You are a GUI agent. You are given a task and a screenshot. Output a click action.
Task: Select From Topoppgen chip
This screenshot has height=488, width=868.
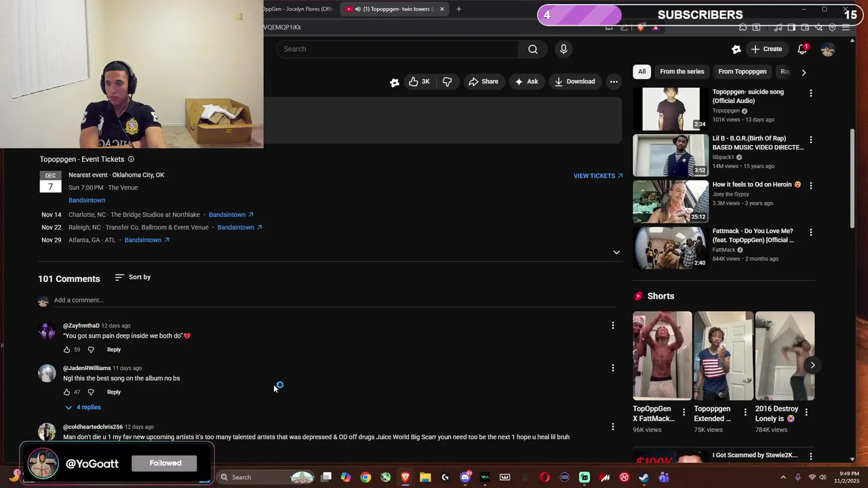click(x=743, y=72)
